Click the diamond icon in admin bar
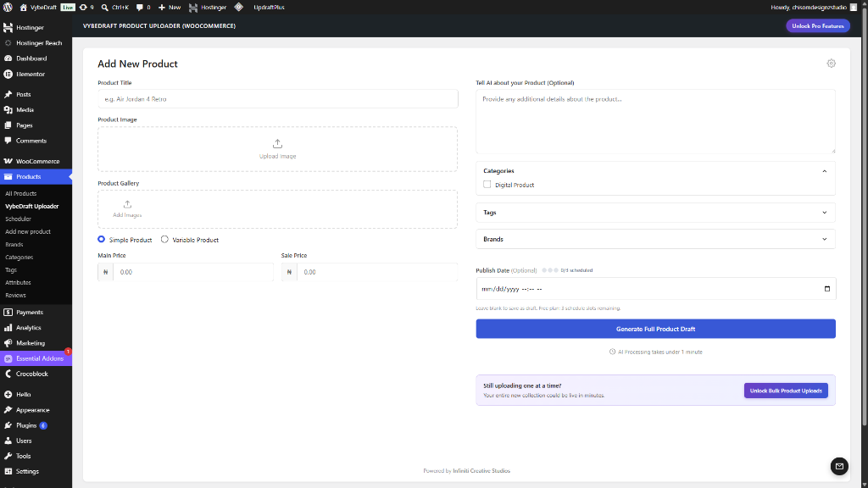 click(238, 7)
